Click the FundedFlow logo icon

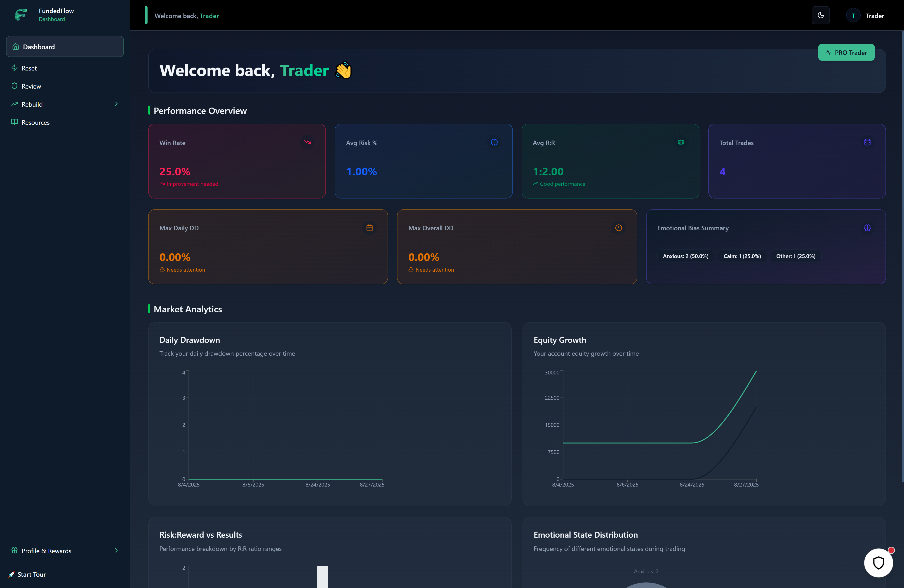click(21, 15)
